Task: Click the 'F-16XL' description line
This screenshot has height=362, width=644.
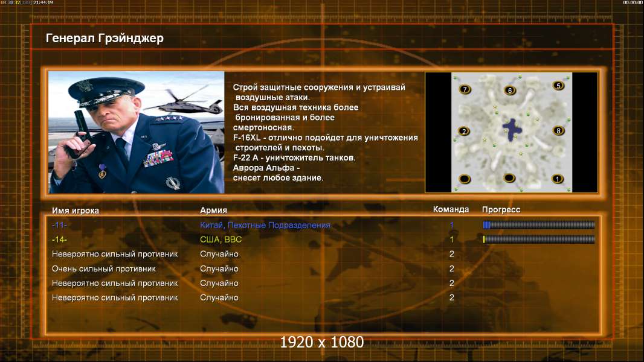Action: click(325, 138)
